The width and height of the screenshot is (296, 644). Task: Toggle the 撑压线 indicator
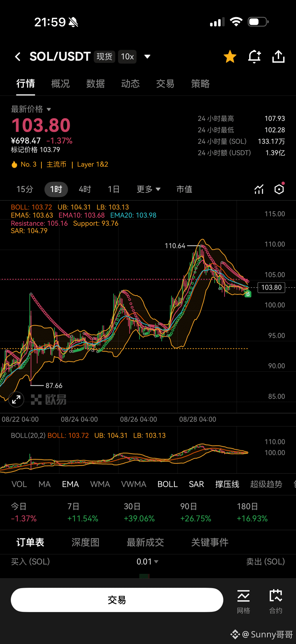227,484
